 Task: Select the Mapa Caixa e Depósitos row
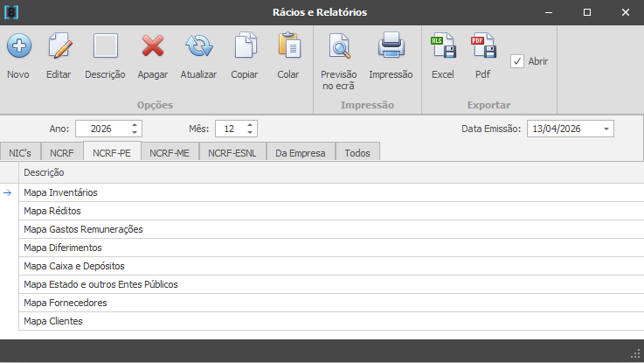pyautogui.click(x=74, y=266)
